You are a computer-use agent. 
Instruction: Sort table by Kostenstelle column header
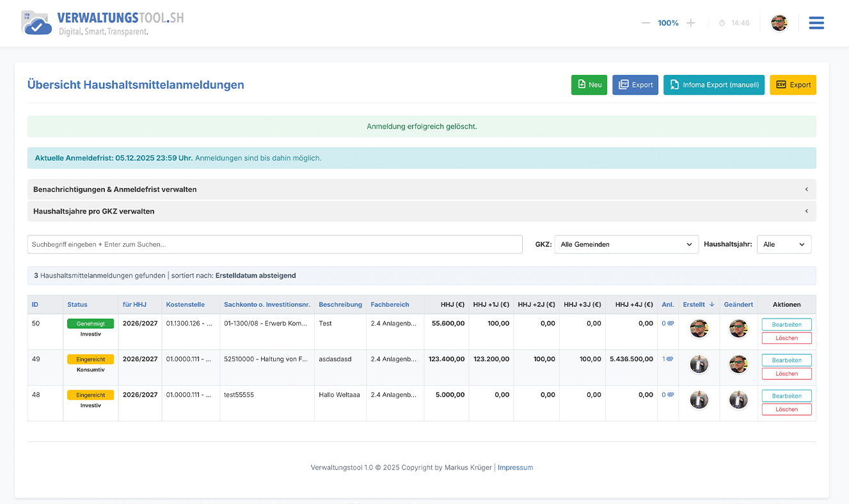185,304
